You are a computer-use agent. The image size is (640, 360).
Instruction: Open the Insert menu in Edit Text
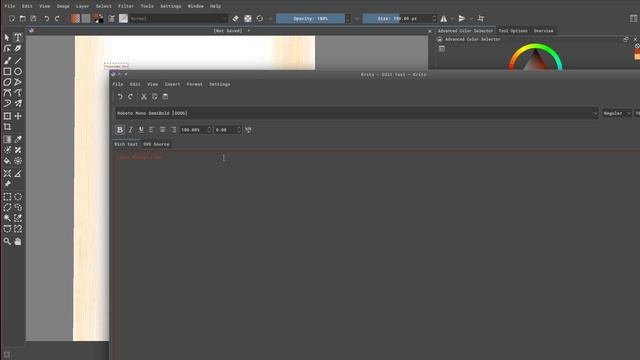coord(172,84)
